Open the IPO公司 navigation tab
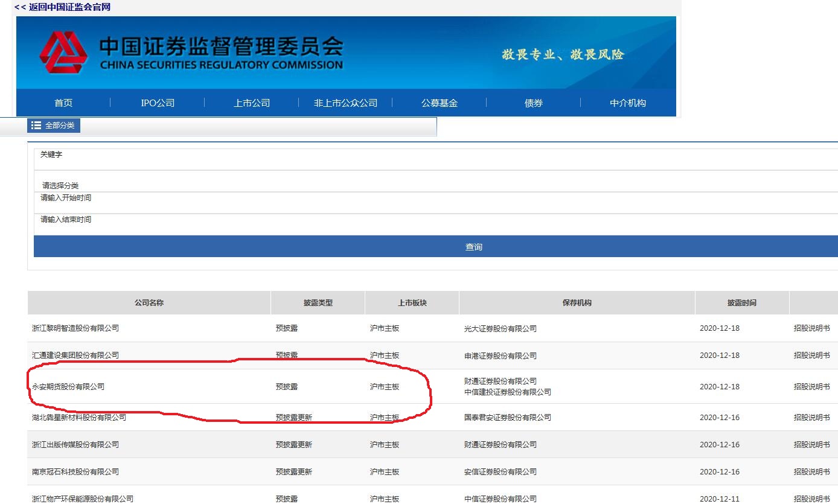The height and width of the screenshot is (504, 838). pyautogui.click(x=158, y=103)
